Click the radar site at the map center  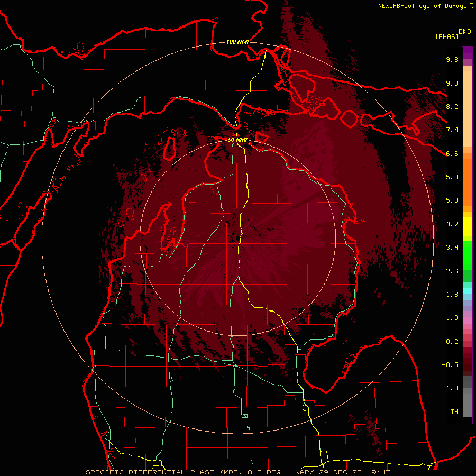237,237
